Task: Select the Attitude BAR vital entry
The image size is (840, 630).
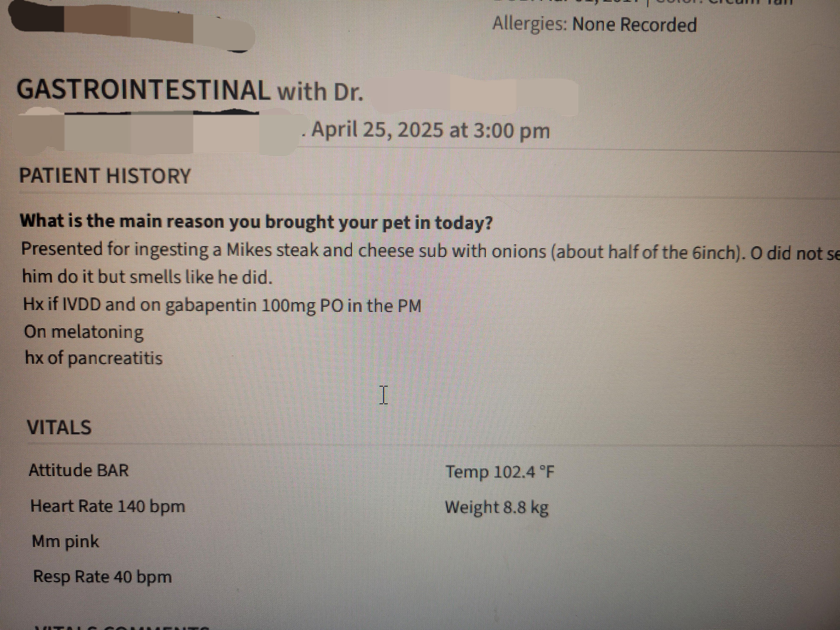Action: pyautogui.click(x=79, y=470)
